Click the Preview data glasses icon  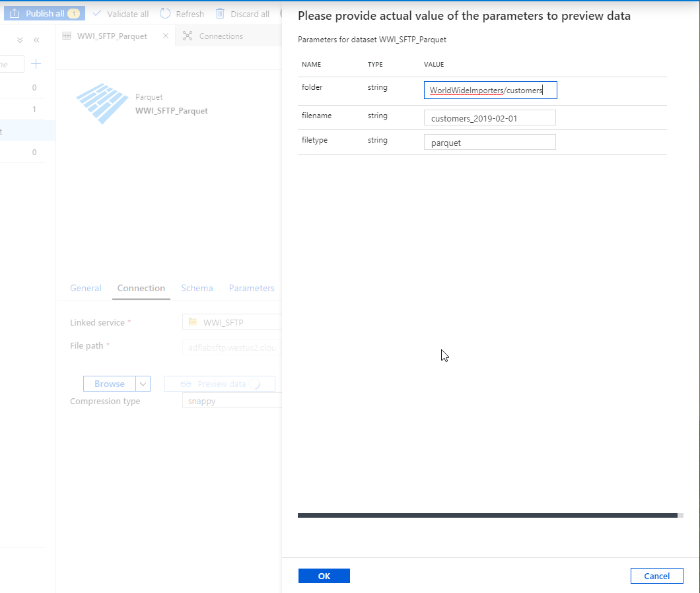point(186,384)
